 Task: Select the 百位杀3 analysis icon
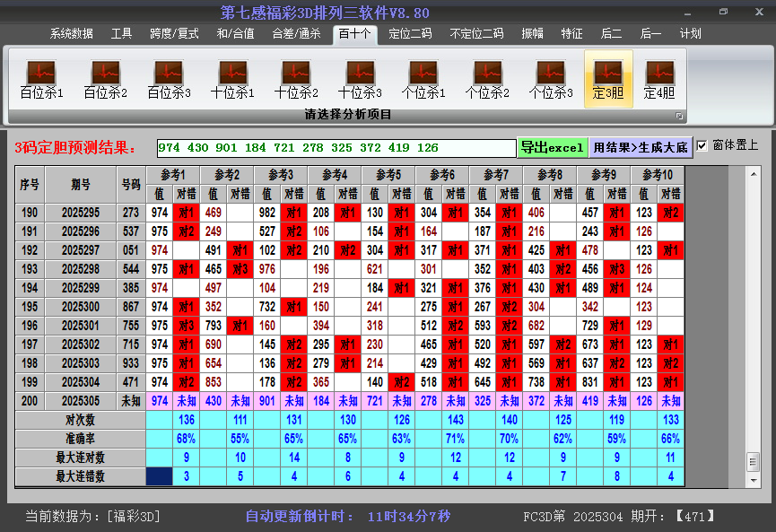[x=169, y=79]
